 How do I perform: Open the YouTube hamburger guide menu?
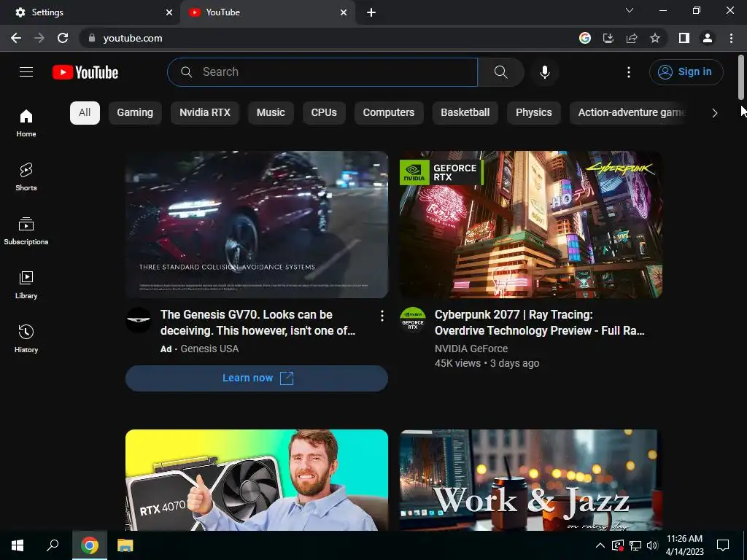[x=26, y=72]
